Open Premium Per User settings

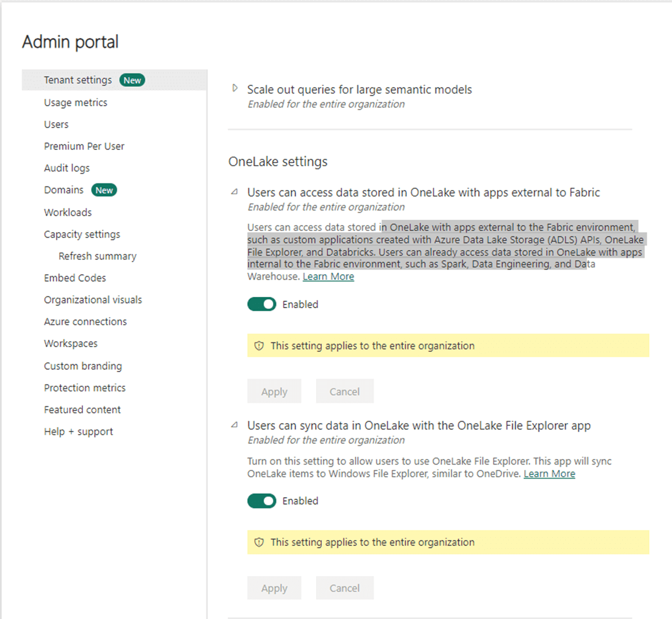[84, 146]
